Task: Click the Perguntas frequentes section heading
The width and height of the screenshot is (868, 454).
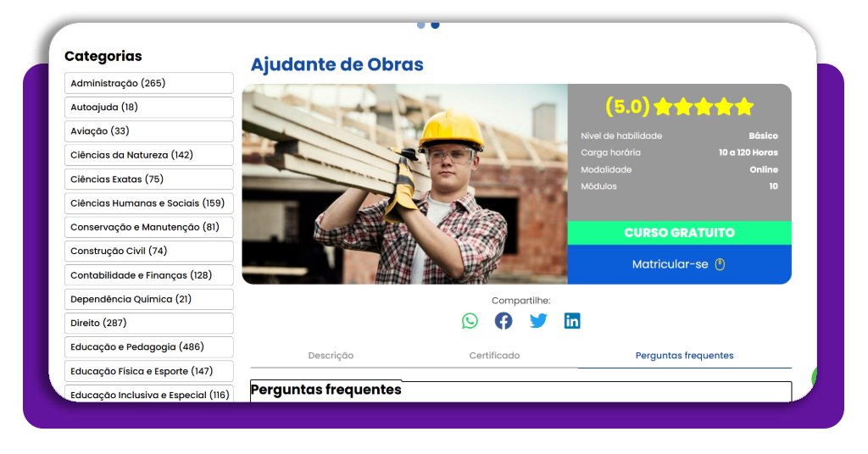Action: click(x=326, y=390)
